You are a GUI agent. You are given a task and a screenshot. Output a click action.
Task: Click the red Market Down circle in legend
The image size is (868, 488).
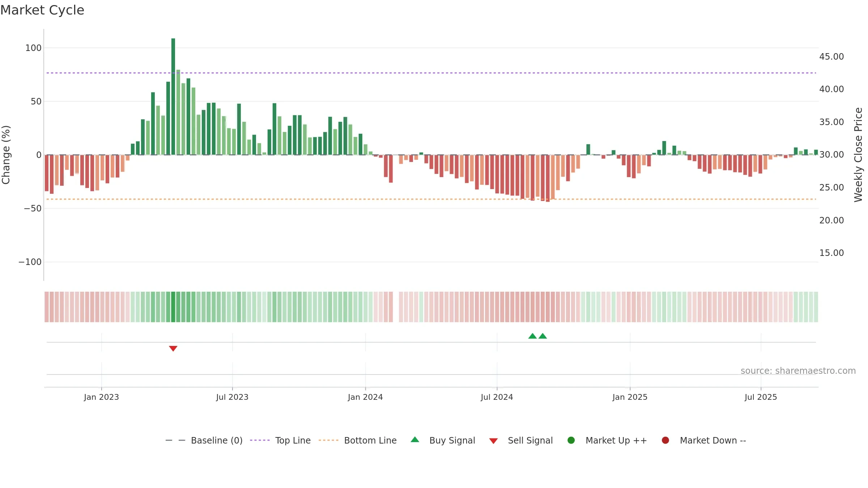665,440
